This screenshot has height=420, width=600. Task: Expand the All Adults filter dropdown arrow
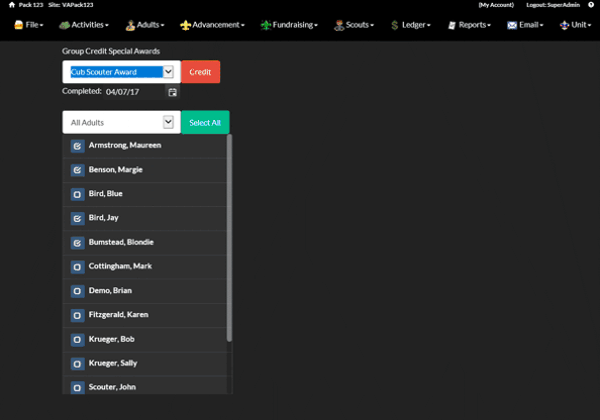[168, 122]
